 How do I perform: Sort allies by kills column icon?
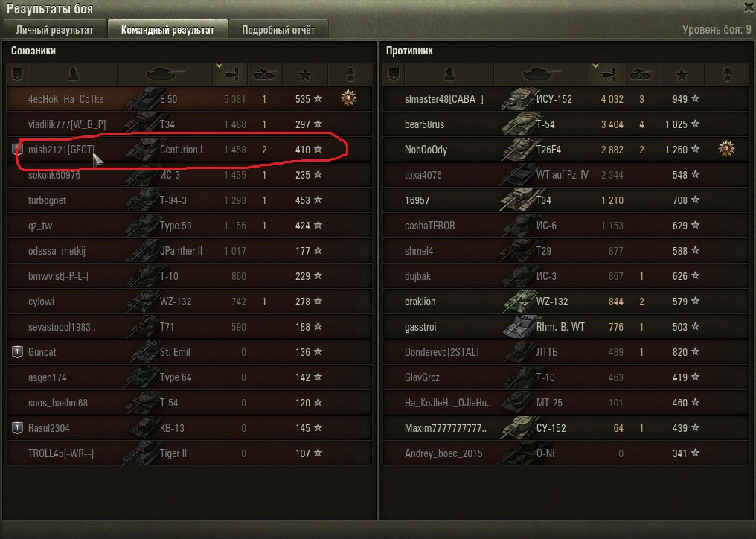(265, 74)
